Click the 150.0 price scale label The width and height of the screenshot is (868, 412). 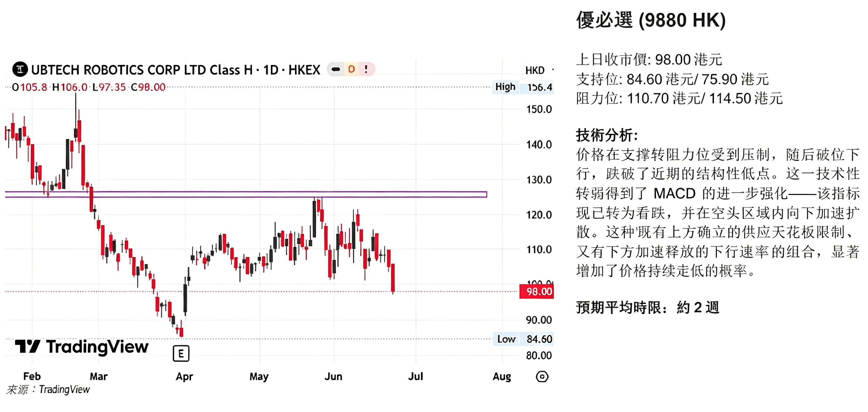tap(539, 109)
